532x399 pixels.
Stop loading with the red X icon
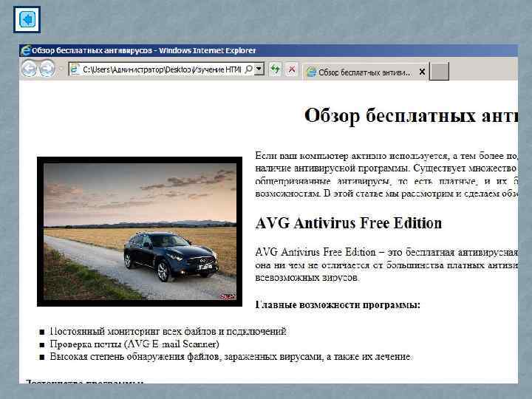tap(291, 69)
